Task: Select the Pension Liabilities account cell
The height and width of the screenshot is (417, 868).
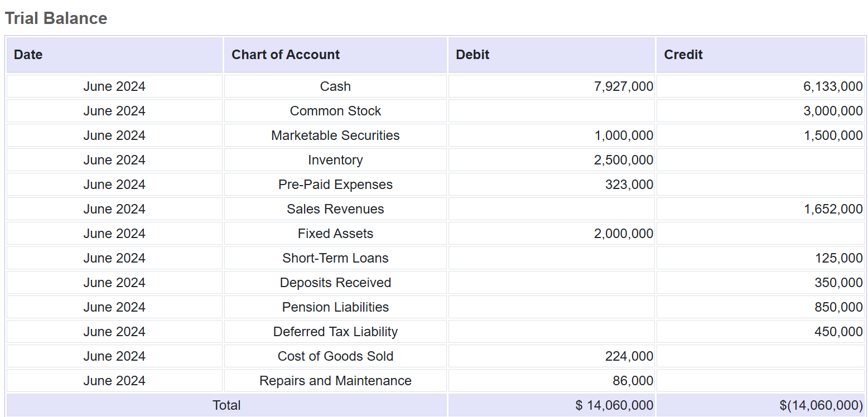Action: [335, 307]
